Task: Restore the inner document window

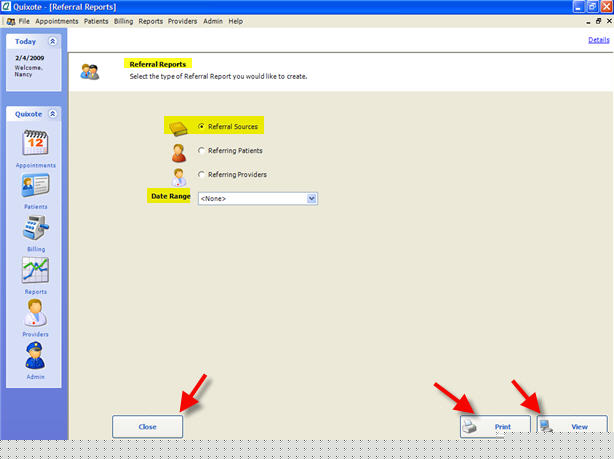Action: tap(598, 21)
